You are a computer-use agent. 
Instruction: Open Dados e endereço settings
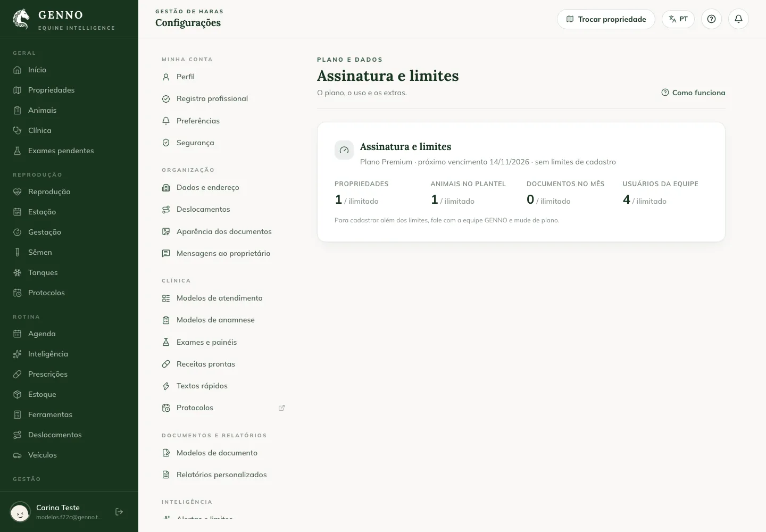click(223, 187)
